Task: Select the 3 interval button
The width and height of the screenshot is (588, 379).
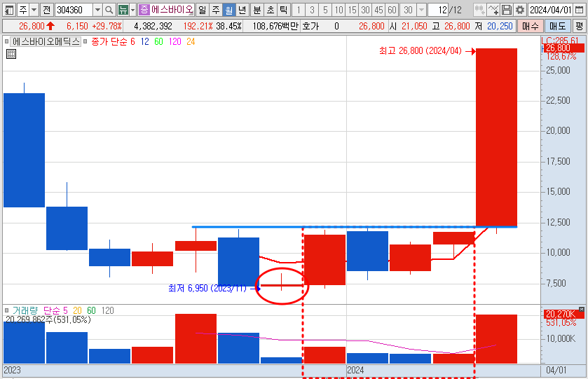Action: click(312, 10)
